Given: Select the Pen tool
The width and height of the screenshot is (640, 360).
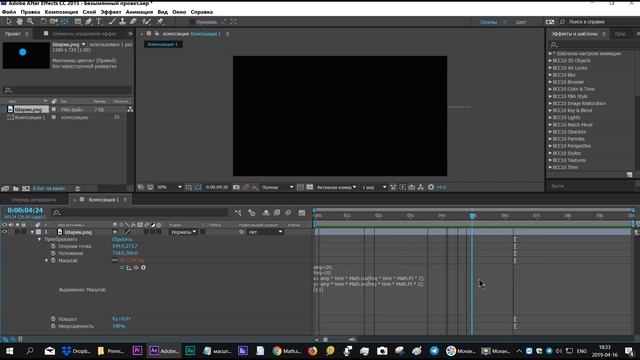Looking at the screenshot, I should pyautogui.click(x=89, y=21).
